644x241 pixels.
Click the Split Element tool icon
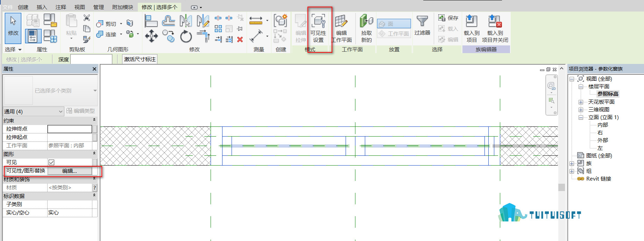[x=218, y=17]
